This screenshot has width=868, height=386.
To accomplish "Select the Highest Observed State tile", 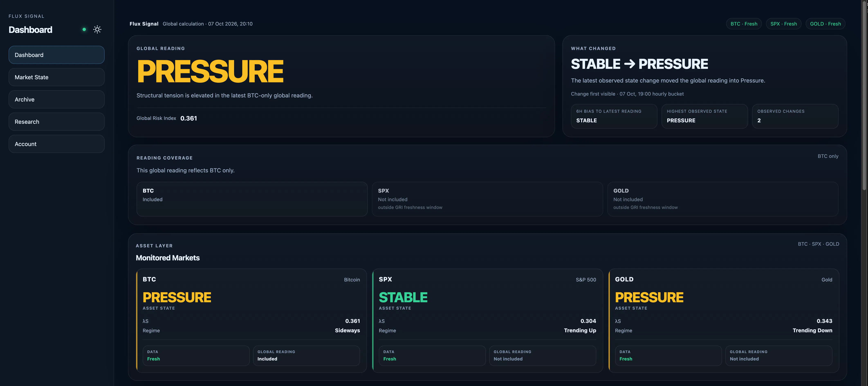I will coord(704,116).
